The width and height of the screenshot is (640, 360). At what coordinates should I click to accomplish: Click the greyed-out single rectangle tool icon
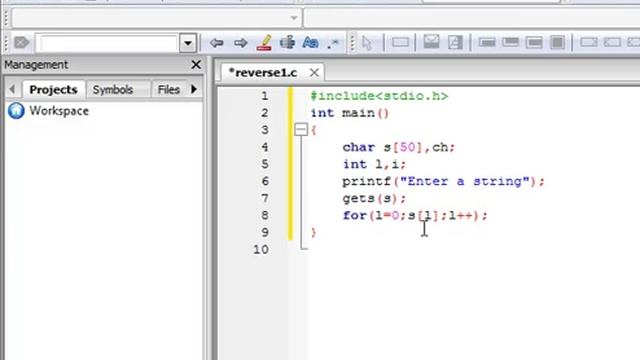(400, 42)
